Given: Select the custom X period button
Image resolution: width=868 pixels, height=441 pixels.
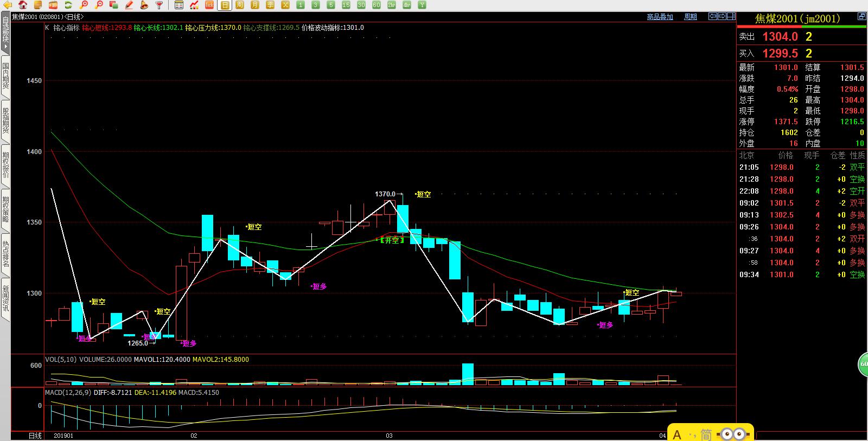Looking at the screenshot, I should pos(285,5).
